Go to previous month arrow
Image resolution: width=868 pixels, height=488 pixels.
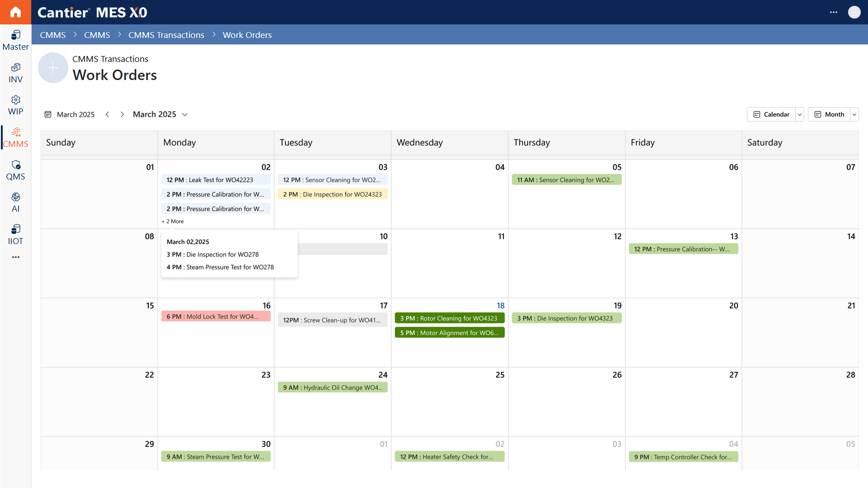(x=107, y=114)
